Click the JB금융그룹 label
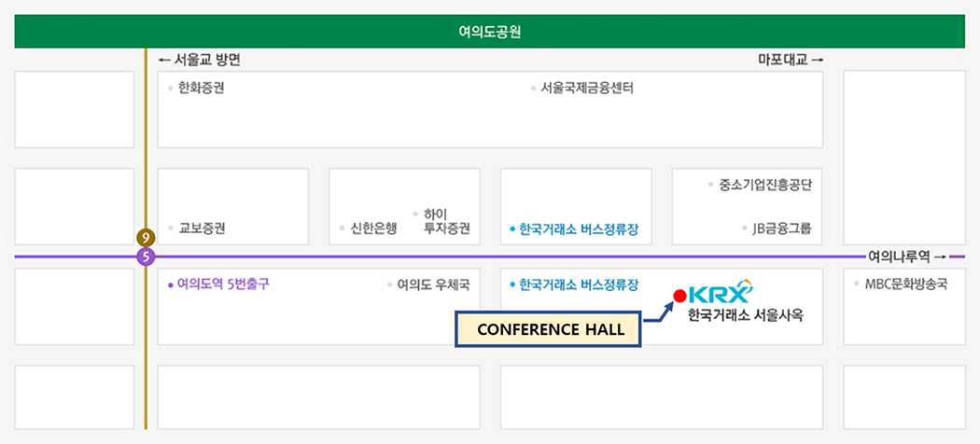Viewport: 980px width, 444px height. point(781,228)
